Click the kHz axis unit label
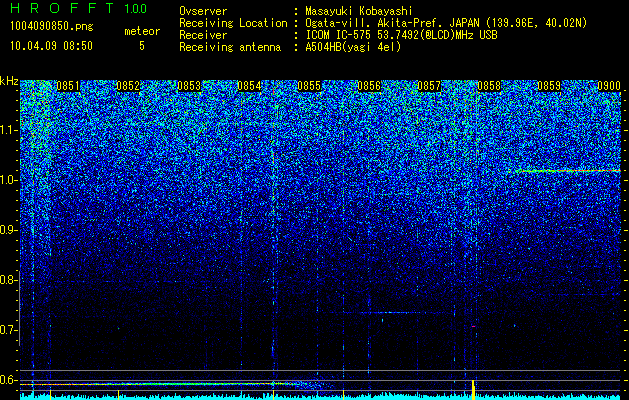The image size is (629, 400). [9, 81]
